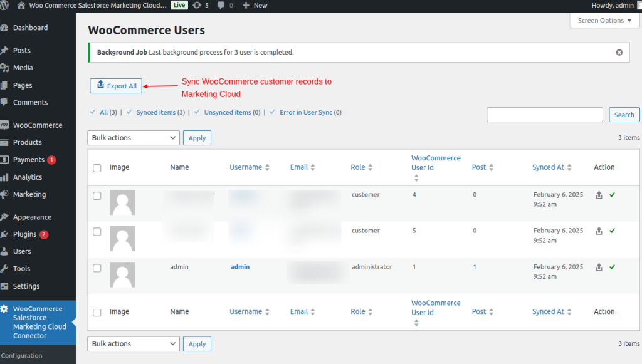Filter by Synced items link
Image resolution: width=642 pixels, height=364 pixels.
[156, 112]
